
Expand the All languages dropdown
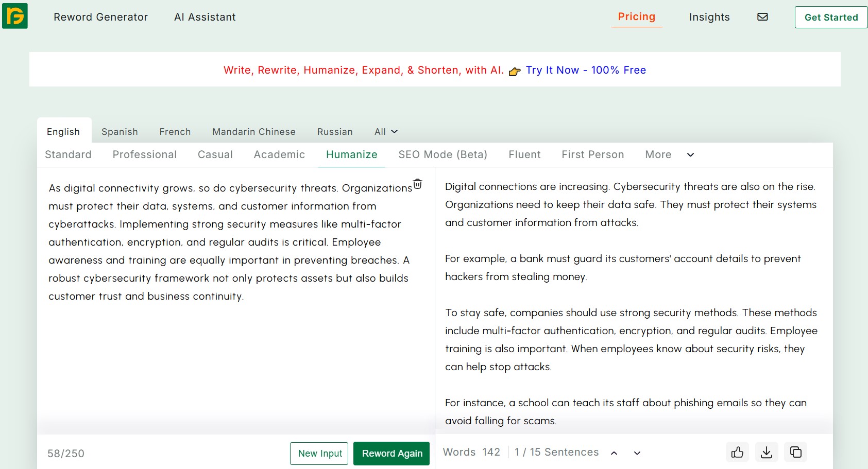pyautogui.click(x=385, y=131)
